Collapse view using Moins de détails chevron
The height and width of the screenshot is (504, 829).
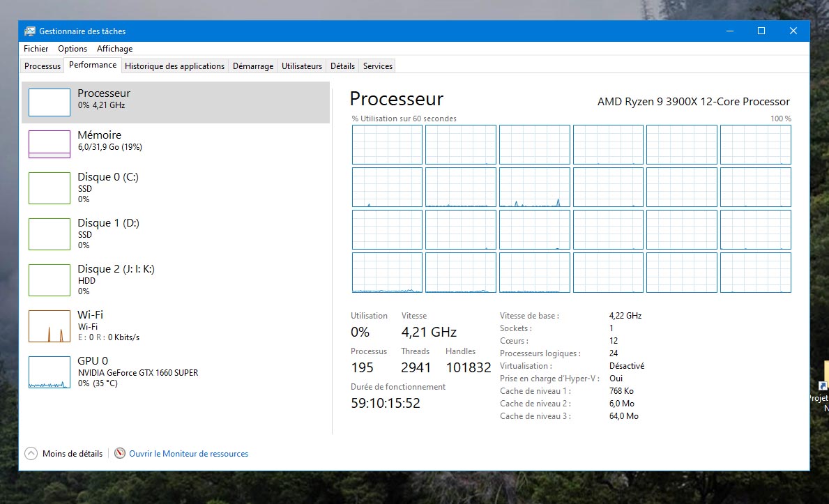31,454
